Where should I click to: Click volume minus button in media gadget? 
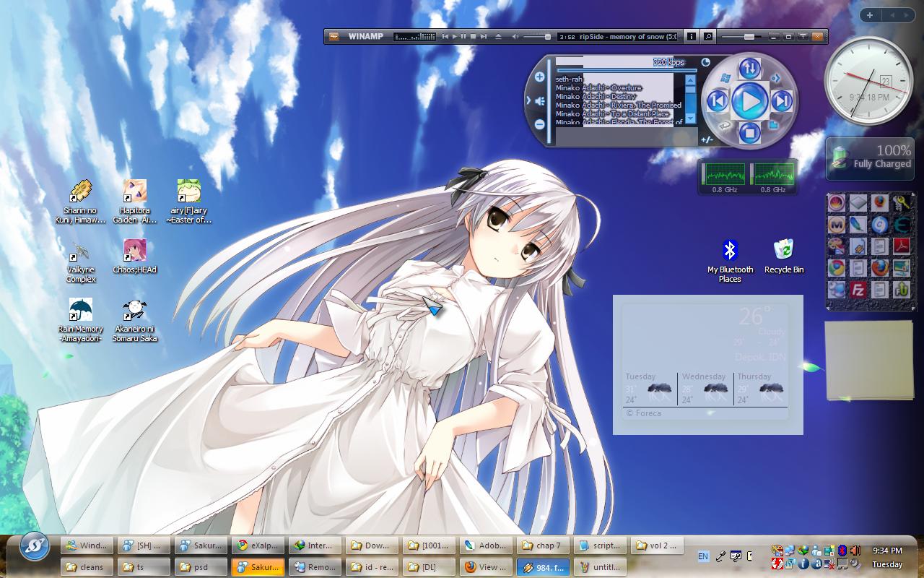539,124
